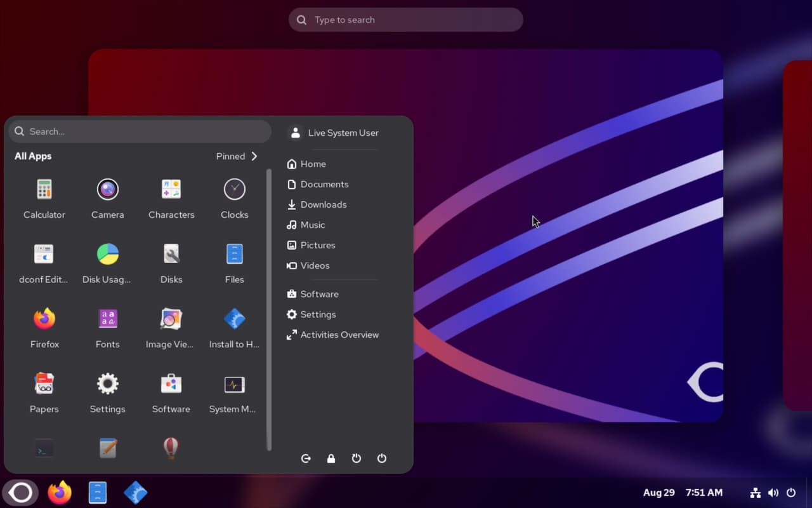The height and width of the screenshot is (508, 812).
Task: Click the log out icon
Action: pos(306,458)
